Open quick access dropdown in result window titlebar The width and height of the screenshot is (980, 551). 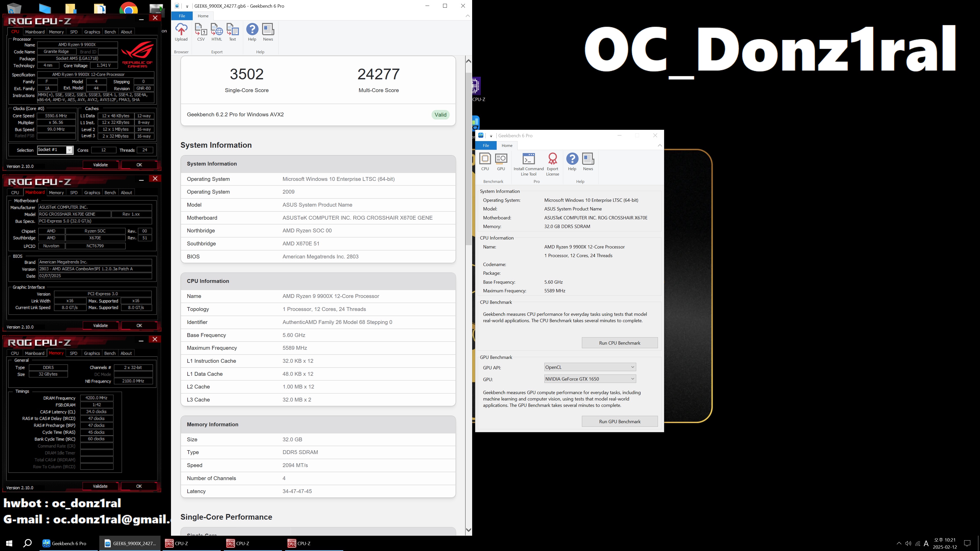187,6
